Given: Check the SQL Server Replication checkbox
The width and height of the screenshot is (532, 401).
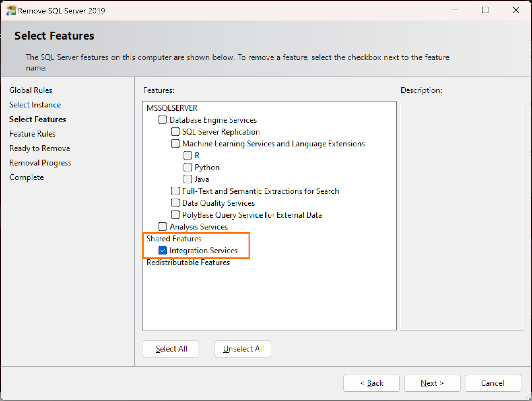Looking at the screenshot, I should click(x=175, y=132).
